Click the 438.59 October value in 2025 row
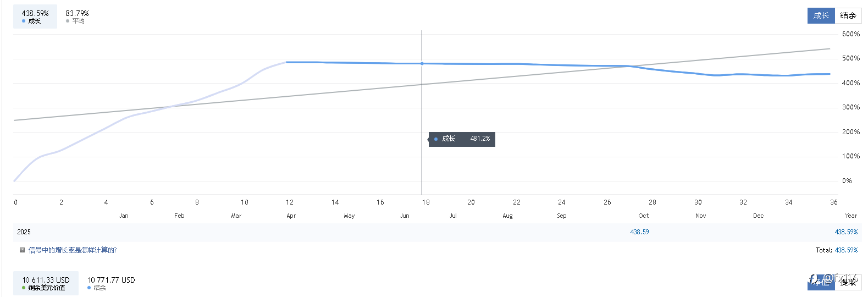Image resolution: width=868 pixels, height=297 pixels. (639, 232)
